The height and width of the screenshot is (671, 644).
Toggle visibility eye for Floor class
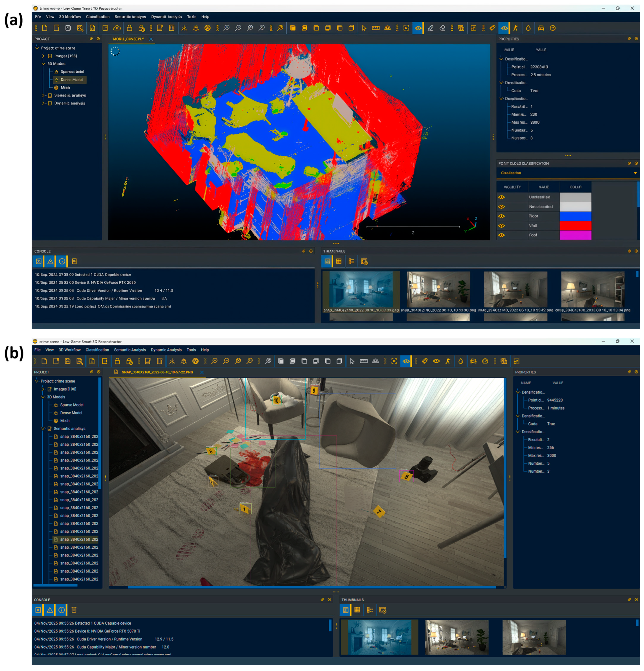[501, 216]
